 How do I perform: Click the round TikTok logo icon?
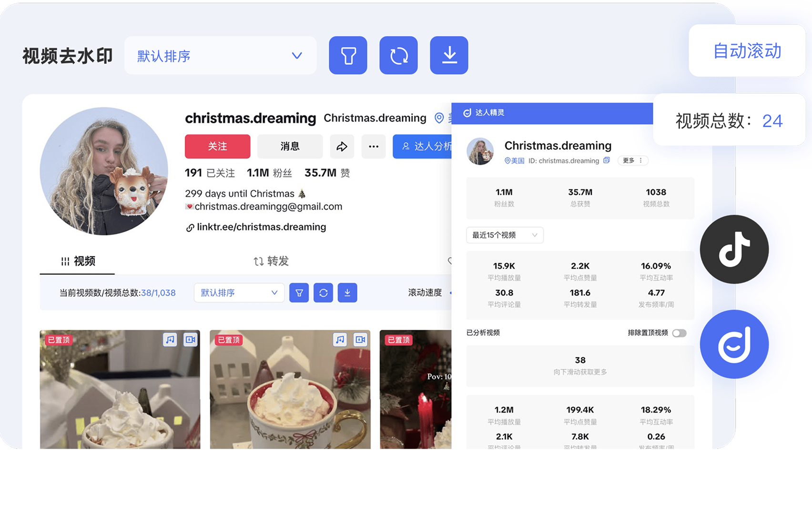(734, 249)
